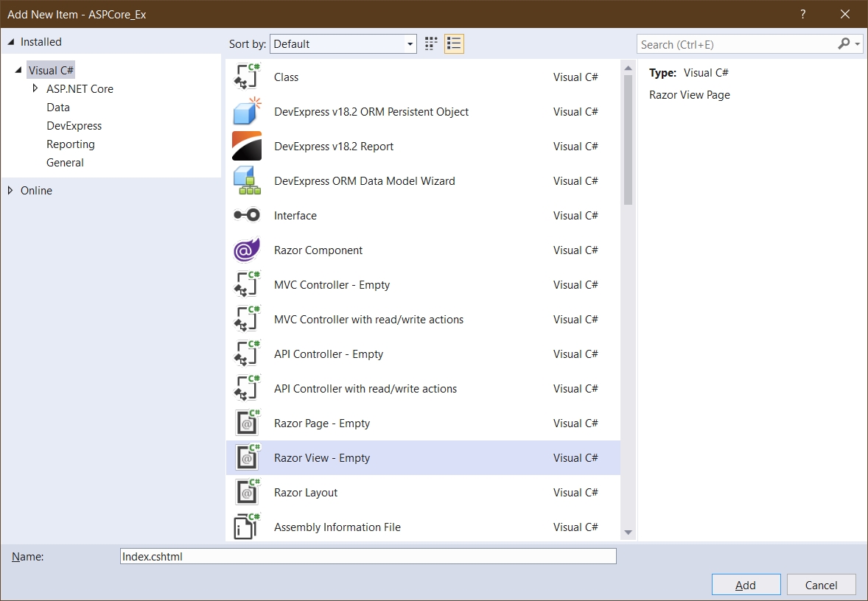The image size is (868, 601).
Task: Select the "Razor Layout" template name
Action: [306, 493]
